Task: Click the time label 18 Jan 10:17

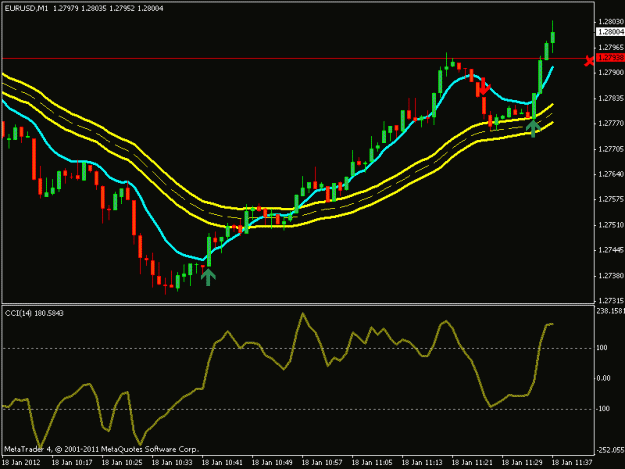Action: click(72, 463)
